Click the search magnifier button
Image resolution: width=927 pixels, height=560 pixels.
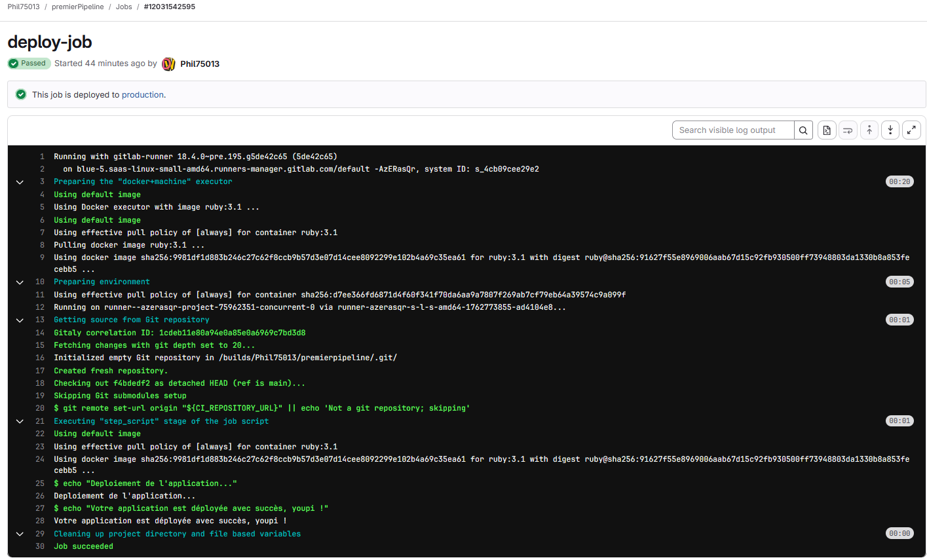pos(803,130)
